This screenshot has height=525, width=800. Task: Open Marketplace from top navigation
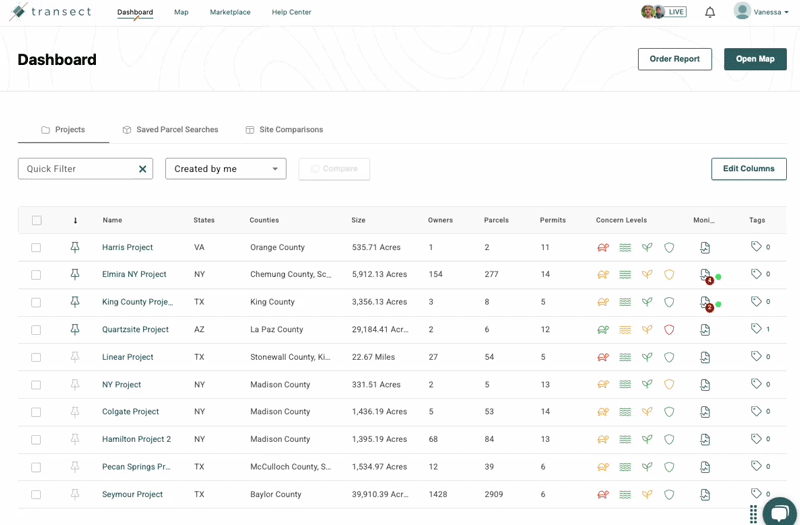pyautogui.click(x=230, y=12)
